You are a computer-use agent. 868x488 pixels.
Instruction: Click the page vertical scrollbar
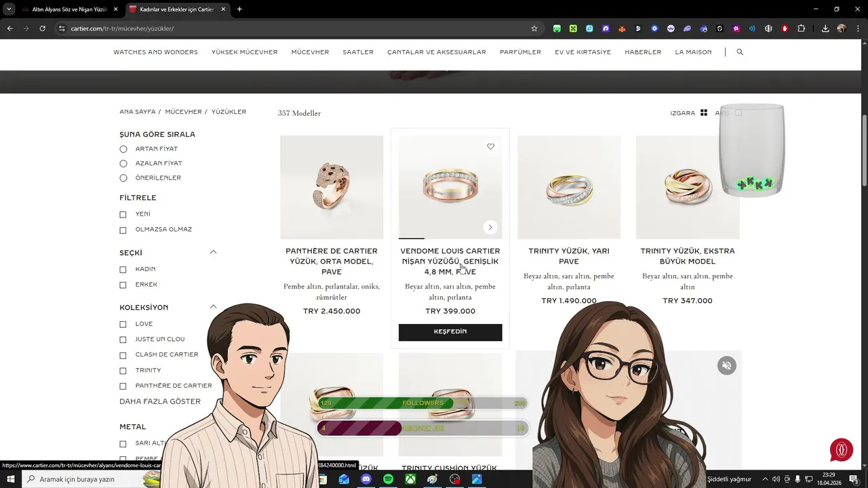coord(864,149)
